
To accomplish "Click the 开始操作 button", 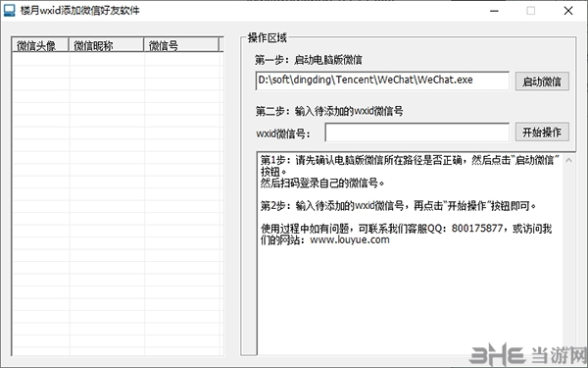I will point(542,132).
